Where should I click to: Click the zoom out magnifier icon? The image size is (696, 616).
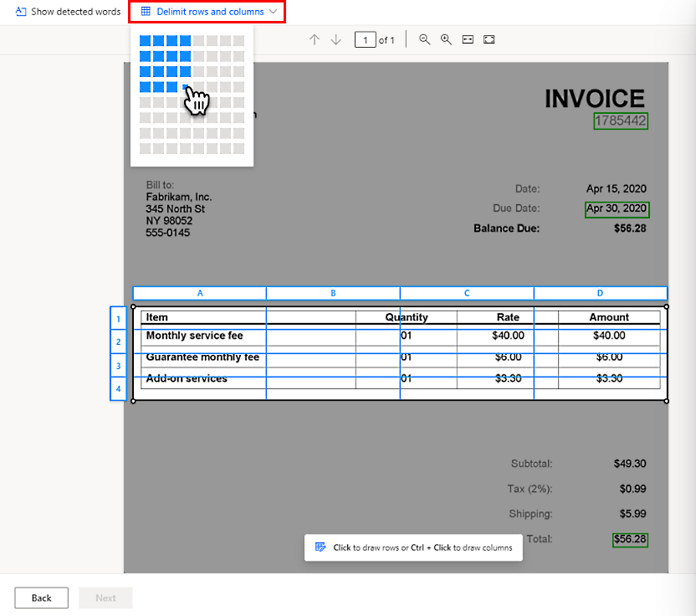tap(425, 39)
